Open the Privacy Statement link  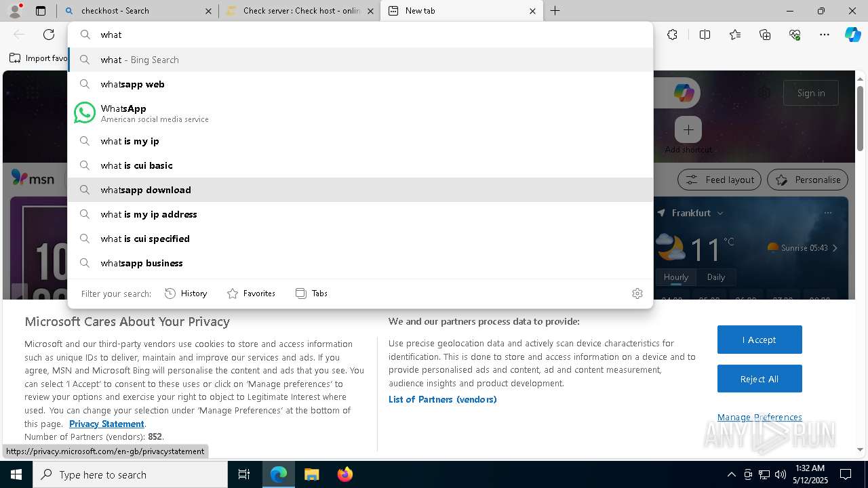[106, 424]
